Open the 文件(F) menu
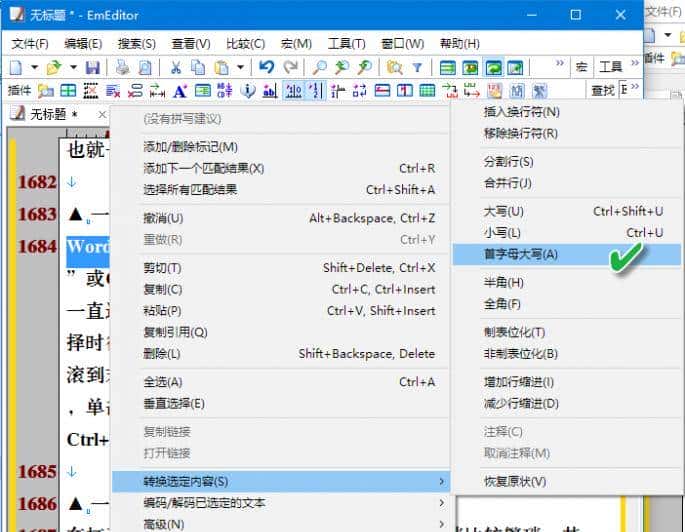The width and height of the screenshot is (685, 532). click(30, 44)
